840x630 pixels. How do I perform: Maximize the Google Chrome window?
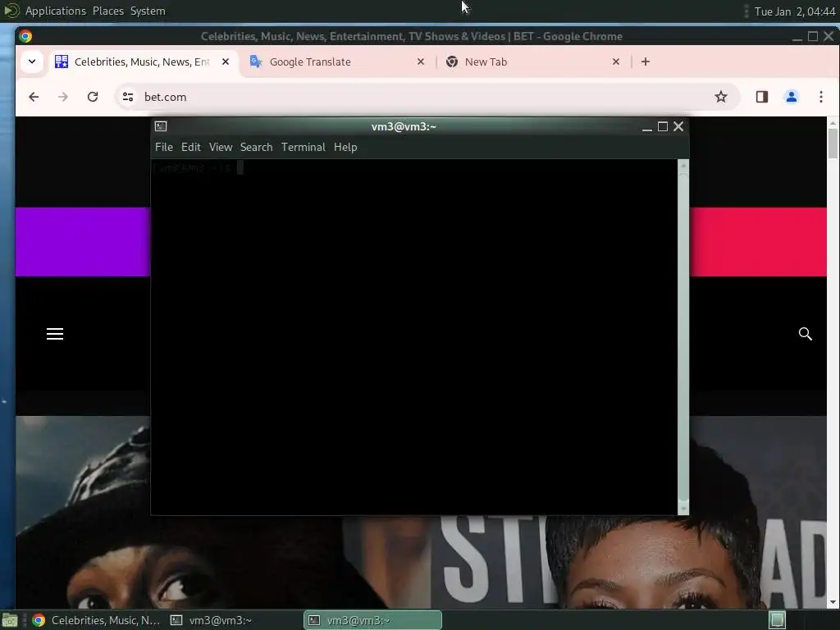pos(813,36)
